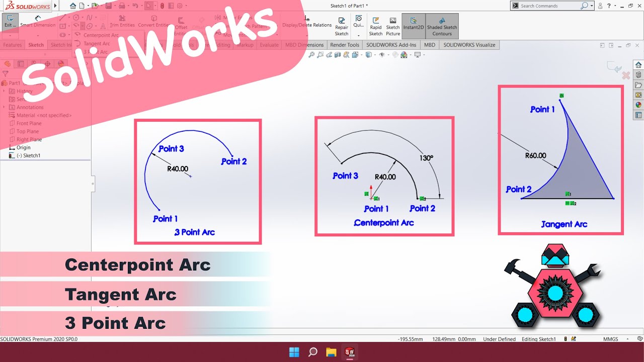The width and height of the screenshot is (644, 362).
Task: Open the Custom Properties task pane icon
Action: click(x=638, y=115)
